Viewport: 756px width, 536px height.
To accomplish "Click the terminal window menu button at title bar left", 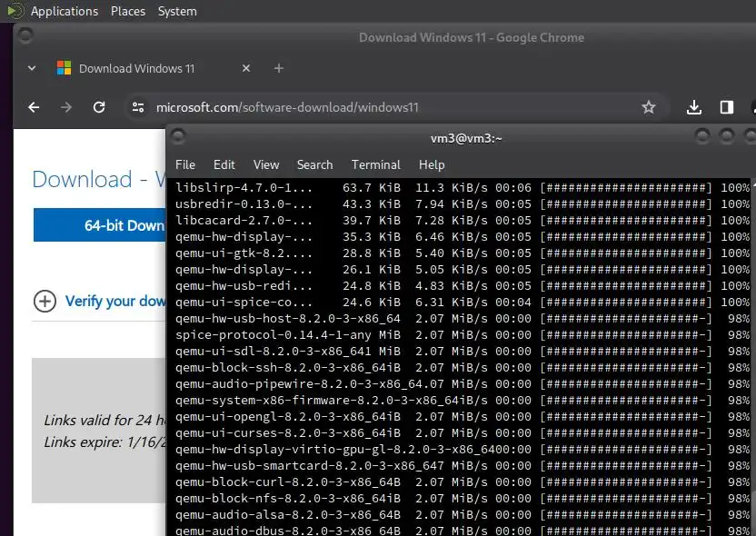I will point(178,137).
